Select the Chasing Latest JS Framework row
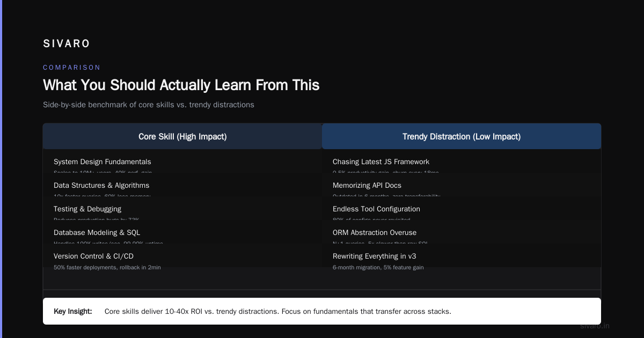This screenshot has height=338, width=644. [x=462, y=161]
